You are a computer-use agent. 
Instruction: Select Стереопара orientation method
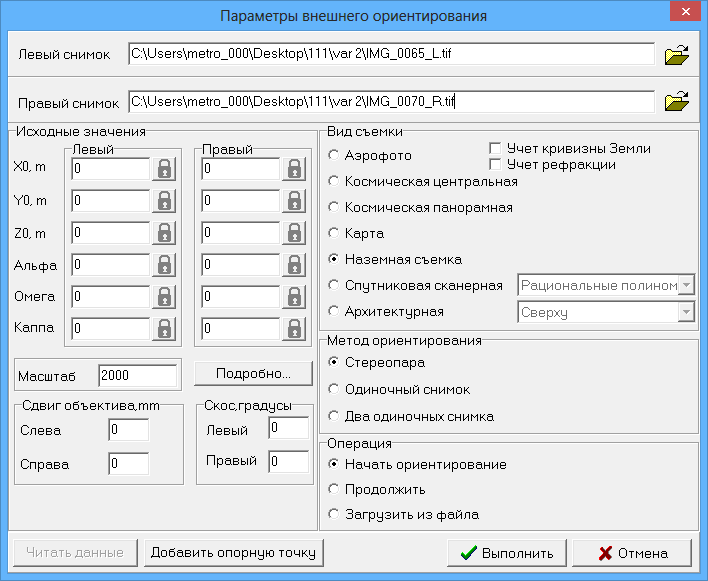[334, 362]
